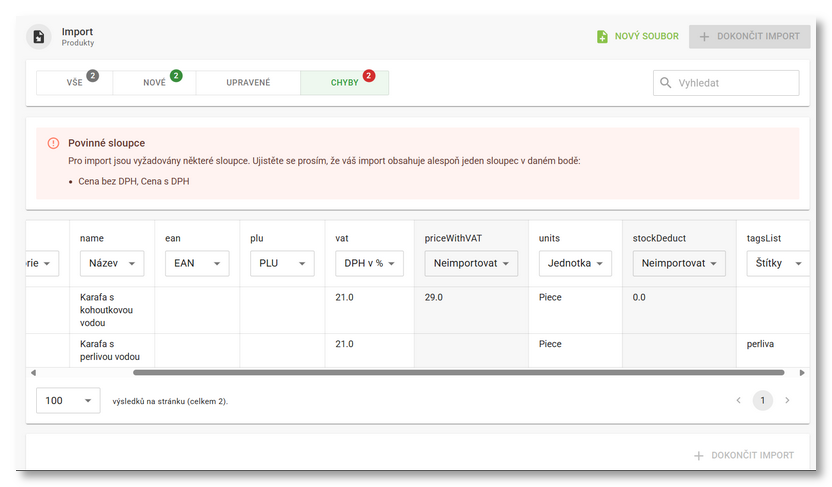
Task: Click 'Cena bez DPH, Cena s DPH' text
Action: (134, 181)
